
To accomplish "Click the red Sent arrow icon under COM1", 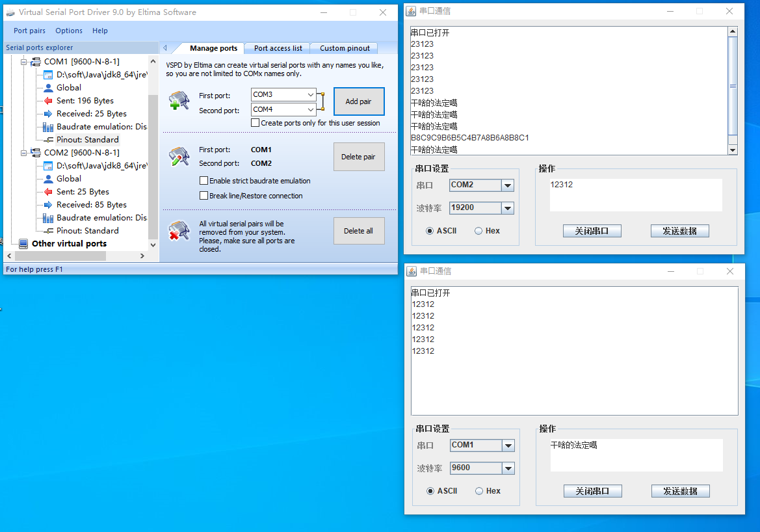I will coord(48,101).
